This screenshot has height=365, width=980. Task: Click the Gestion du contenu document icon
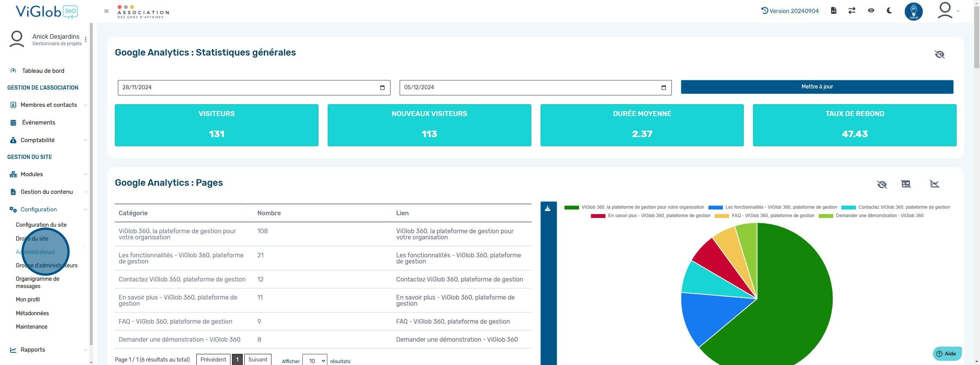point(13,192)
